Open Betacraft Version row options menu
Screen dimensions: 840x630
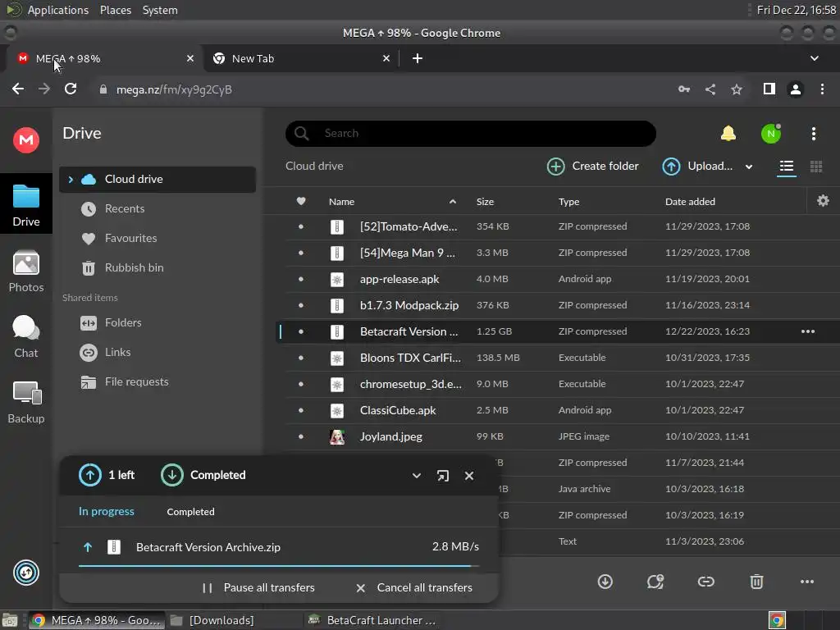point(808,331)
